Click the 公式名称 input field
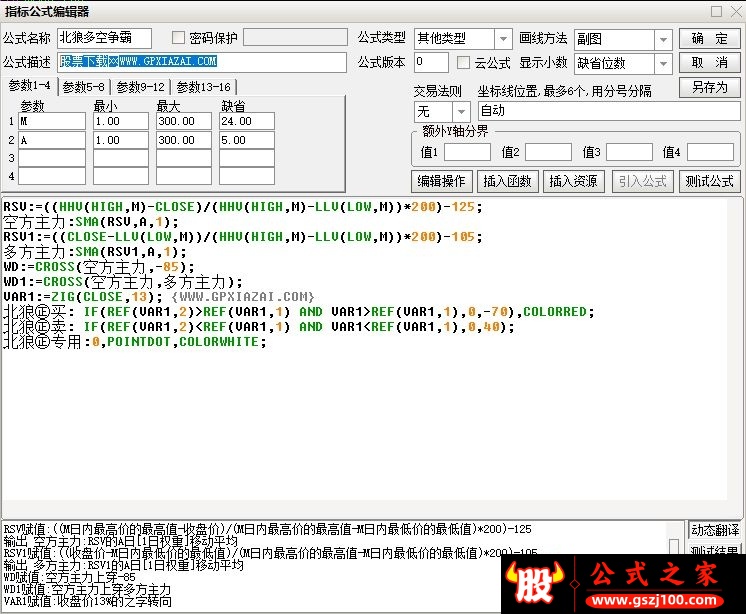 (104, 38)
